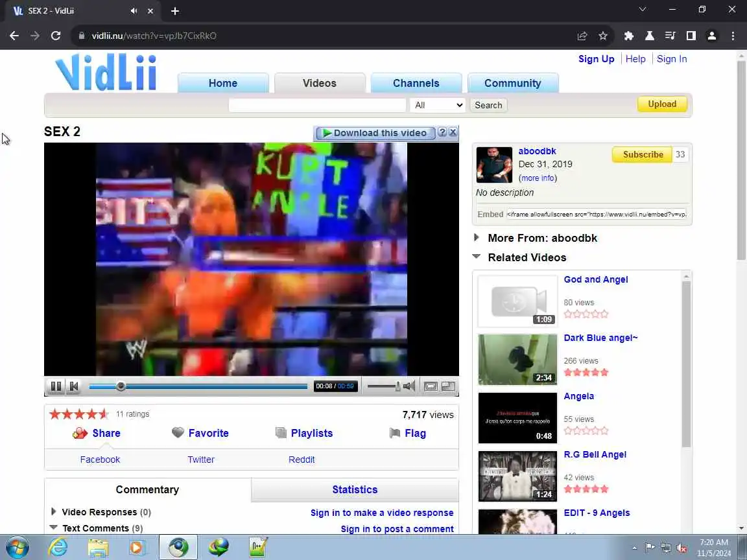Click the video progress seek bar
Viewport: 747px width, 560px height.
[x=198, y=386]
